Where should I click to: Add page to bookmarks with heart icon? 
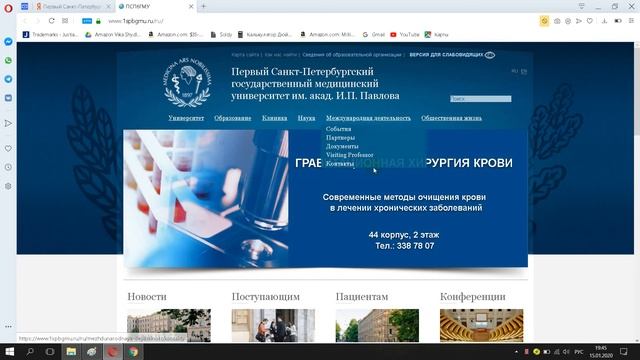tap(590, 21)
